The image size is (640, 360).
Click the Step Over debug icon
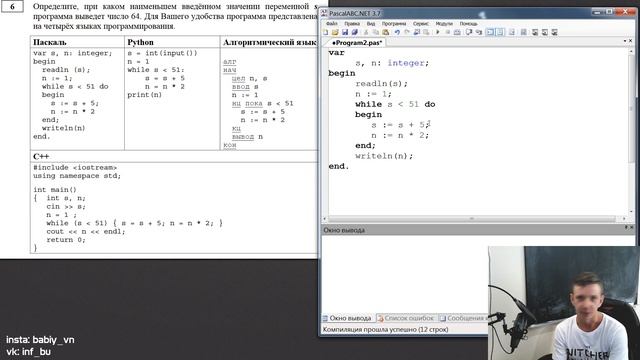coord(469,32)
